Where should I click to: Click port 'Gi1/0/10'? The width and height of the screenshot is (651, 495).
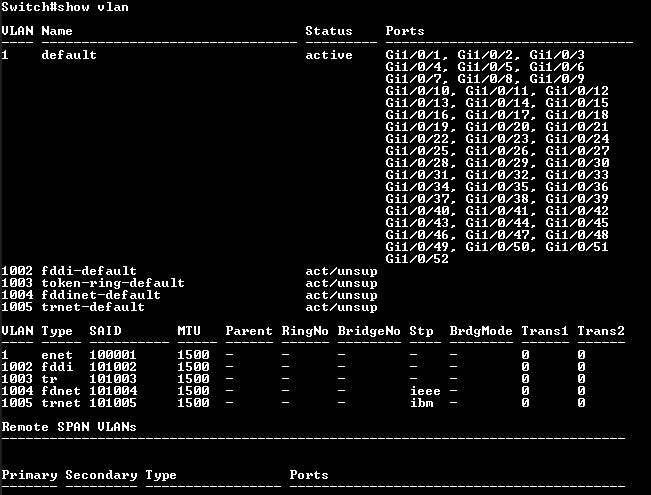[419, 91]
